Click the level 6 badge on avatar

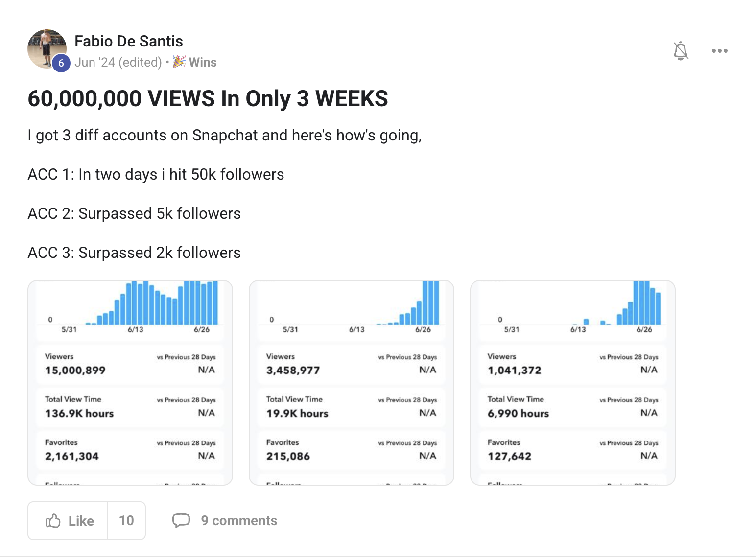(61, 63)
